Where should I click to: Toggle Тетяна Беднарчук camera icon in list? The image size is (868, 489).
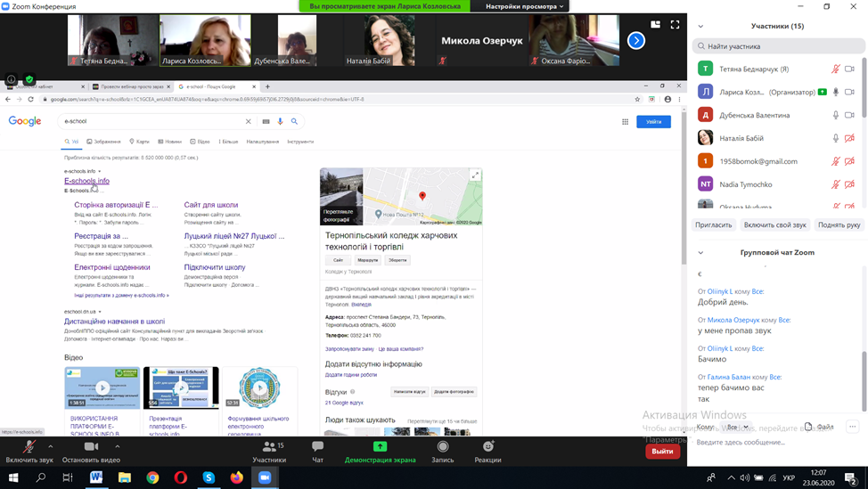pyautogui.click(x=850, y=69)
